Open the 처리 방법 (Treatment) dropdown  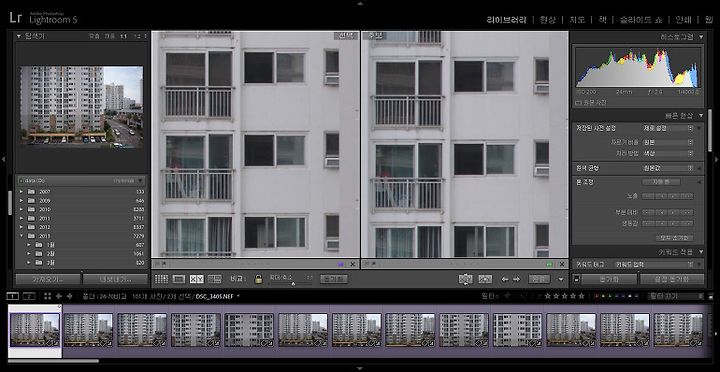tap(668, 153)
